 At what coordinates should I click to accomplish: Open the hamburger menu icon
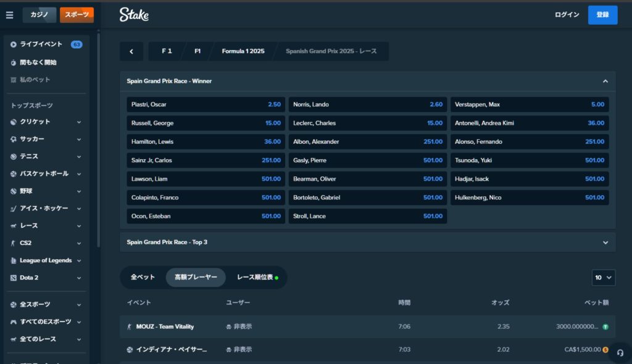coord(10,15)
